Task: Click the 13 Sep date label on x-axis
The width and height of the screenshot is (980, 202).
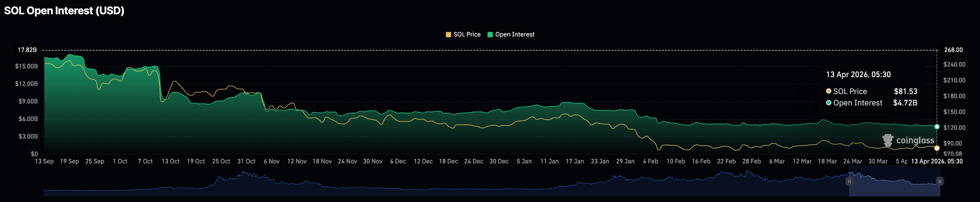Action: pos(44,161)
